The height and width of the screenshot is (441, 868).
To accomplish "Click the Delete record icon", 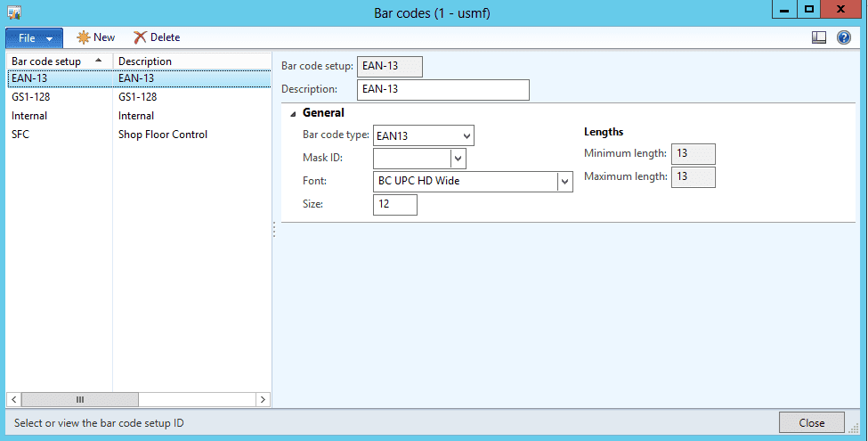I will tap(140, 37).
